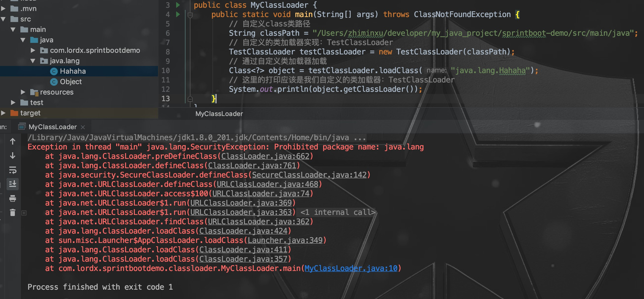Click line number 12 in gutter
Image resolution: width=644 pixels, height=299 pixels.
[x=165, y=89]
